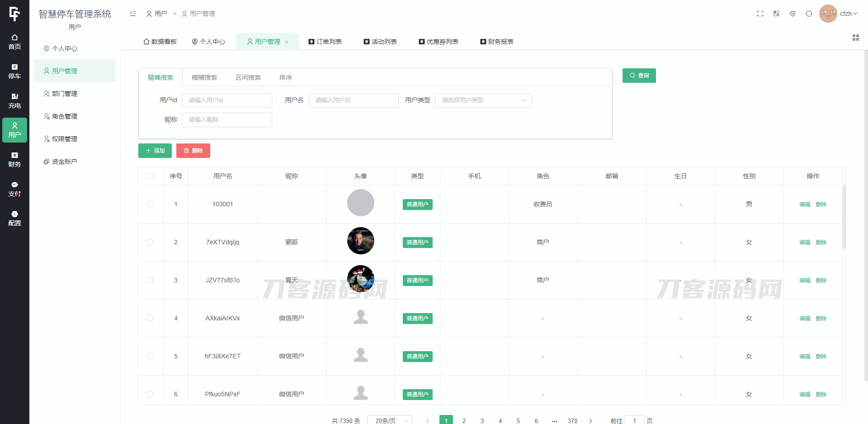Open the 用户类型 user type dropdown
The height and width of the screenshot is (424, 868).
click(483, 100)
